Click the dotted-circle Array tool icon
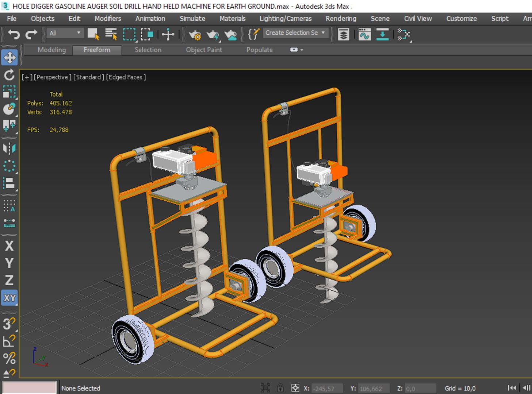 pos(9,166)
